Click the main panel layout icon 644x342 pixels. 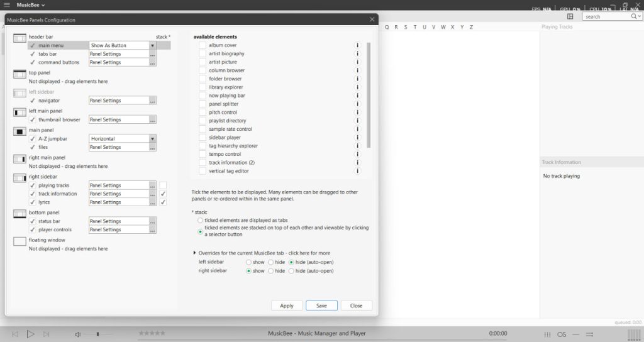pos(19,132)
